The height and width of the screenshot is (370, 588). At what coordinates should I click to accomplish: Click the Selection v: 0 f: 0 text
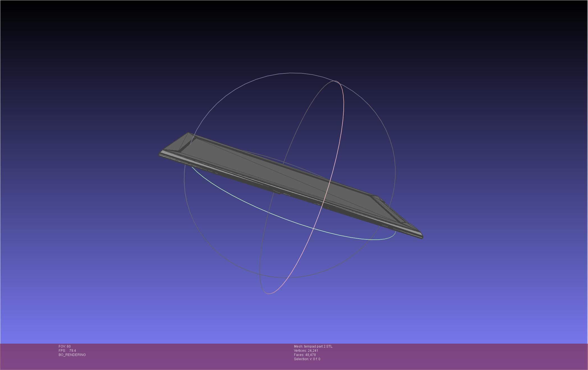[307, 359]
